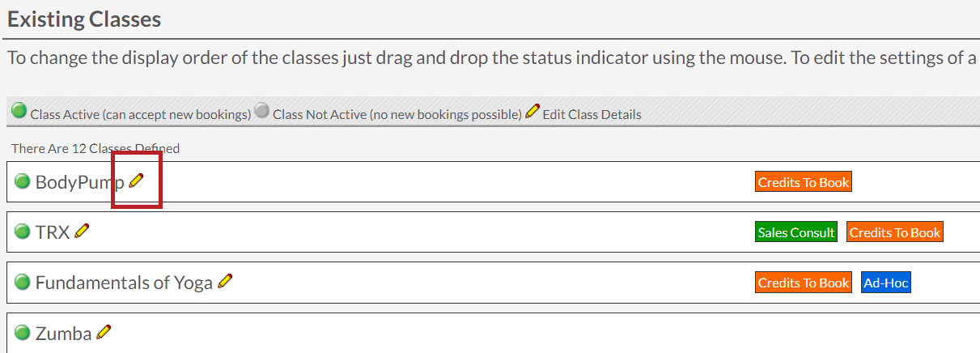Click the BodyPump class name
The height and width of the screenshot is (353, 980).
[80, 182]
